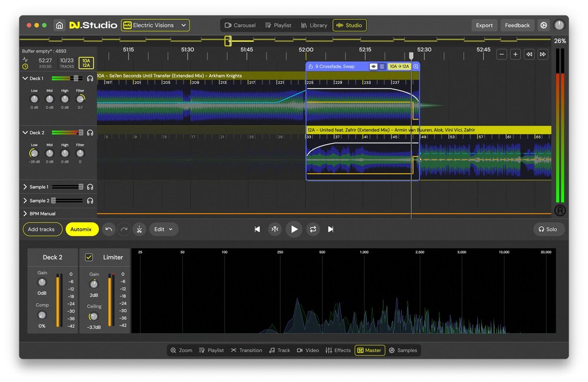Adjust the Filter knob on Deck 1
Viewport: 588px width, 382px height.
[x=80, y=100]
